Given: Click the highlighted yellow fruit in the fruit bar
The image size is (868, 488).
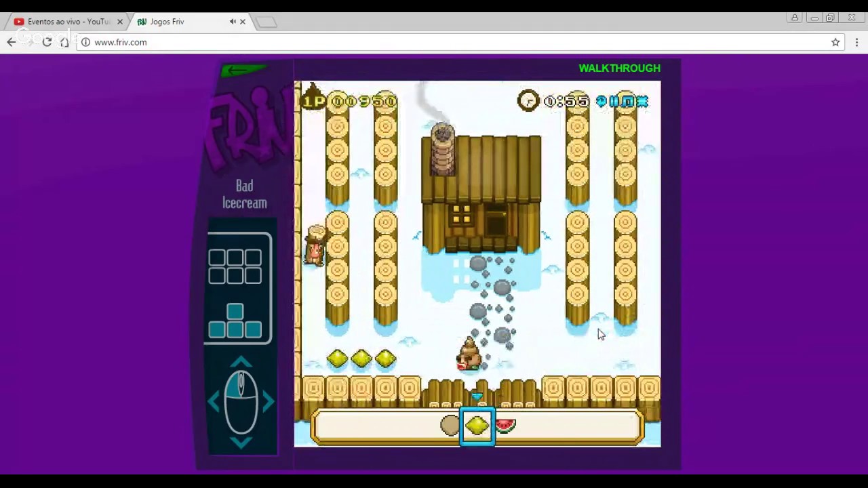Looking at the screenshot, I should coord(477,426).
